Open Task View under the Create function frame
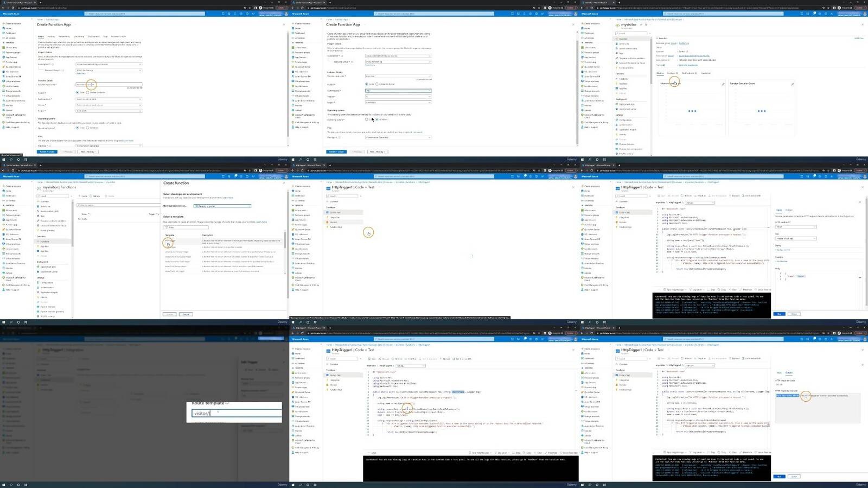The height and width of the screenshot is (488, 868). pos(25,322)
